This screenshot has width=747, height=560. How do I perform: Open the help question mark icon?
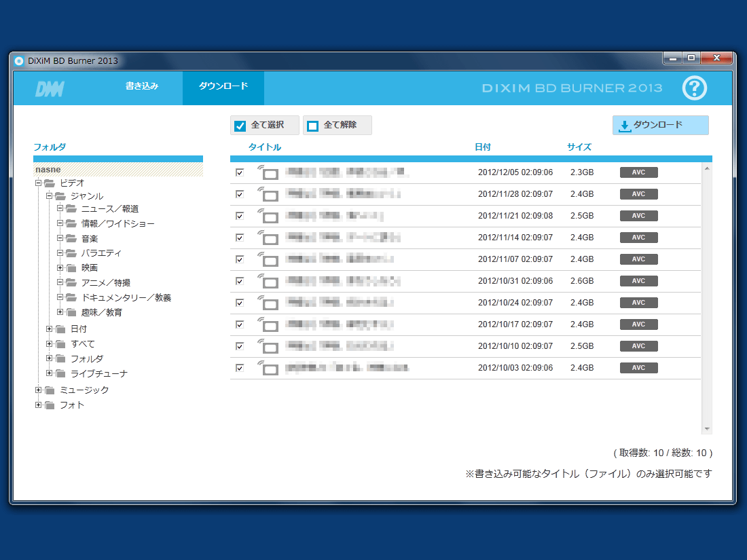pos(694,88)
